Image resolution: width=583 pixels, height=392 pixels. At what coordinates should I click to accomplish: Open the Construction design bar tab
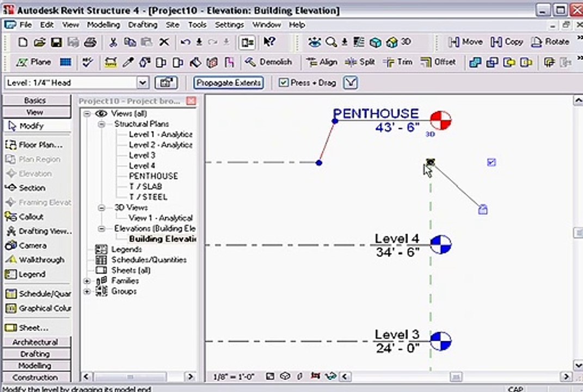(x=36, y=377)
